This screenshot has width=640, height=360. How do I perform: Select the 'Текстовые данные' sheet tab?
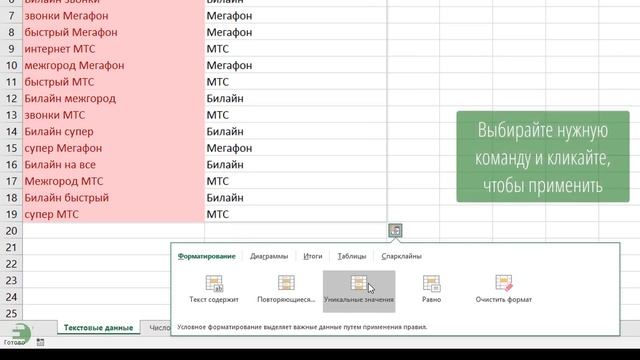point(98,328)
